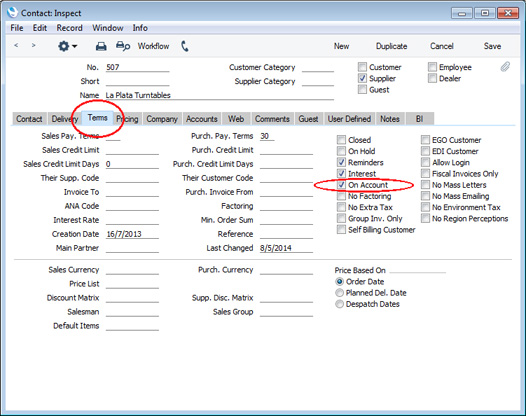Open the gear operations menu
This screenshot has width=526, height=416.
coord(67,46)
